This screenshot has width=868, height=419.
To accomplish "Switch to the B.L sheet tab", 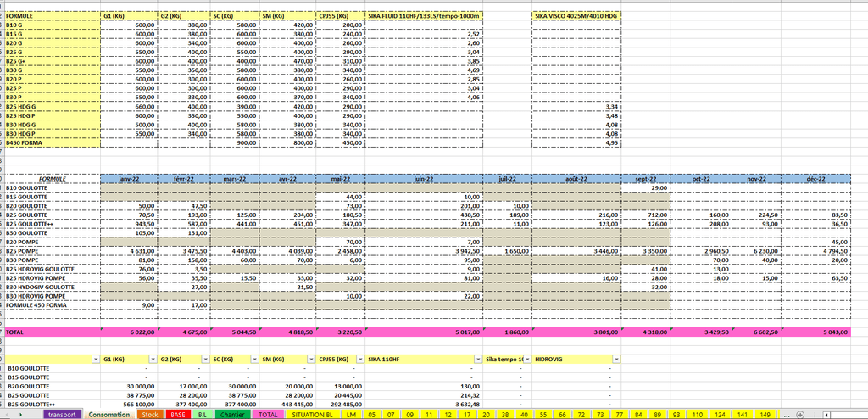I will [203, 415].
